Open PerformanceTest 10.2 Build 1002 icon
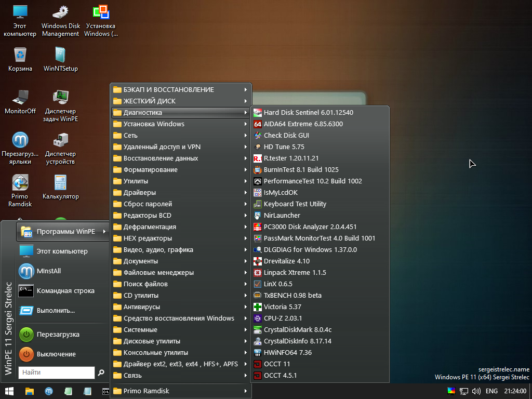This screenshot has width=532, height=399. coord(258,181)
